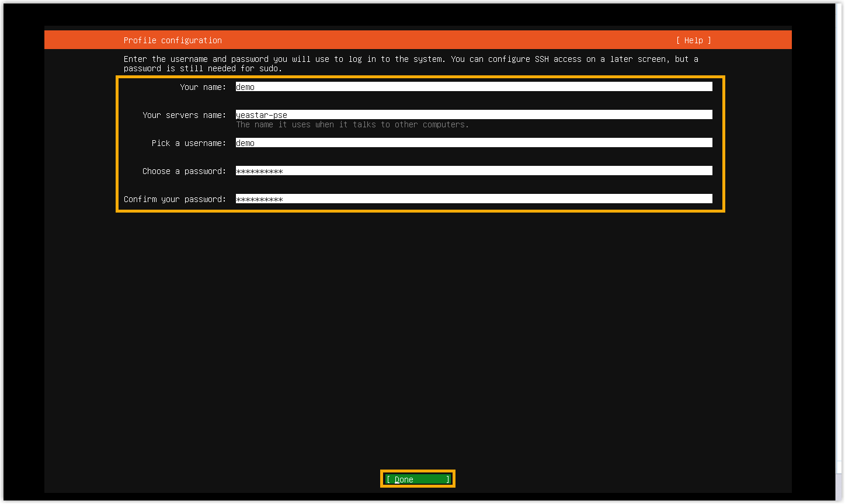Click the "Choose a password:" label
This screenshot has height=504, width=845.
coord(184,171)
